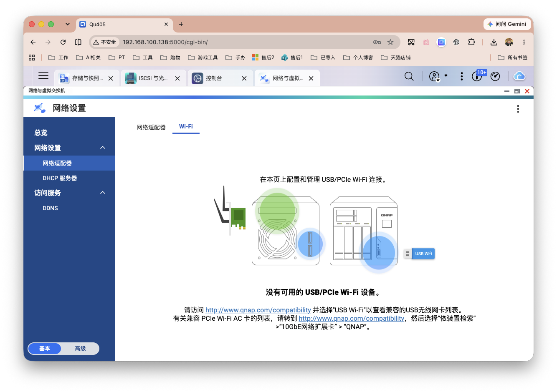Open the browser profile avatar
Image resolution: width=557 pixels, height=392 pixels.
tap(509, 42)
